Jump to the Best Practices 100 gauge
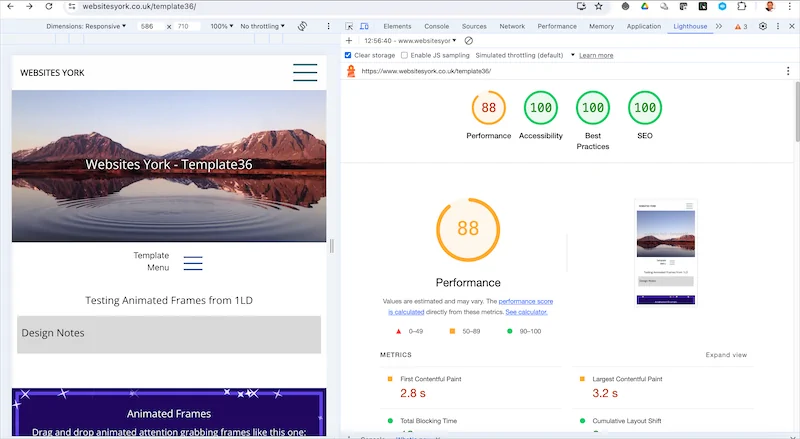Viewport: 800px width, 439px height. pyautogui.click(x=593, y=108)
